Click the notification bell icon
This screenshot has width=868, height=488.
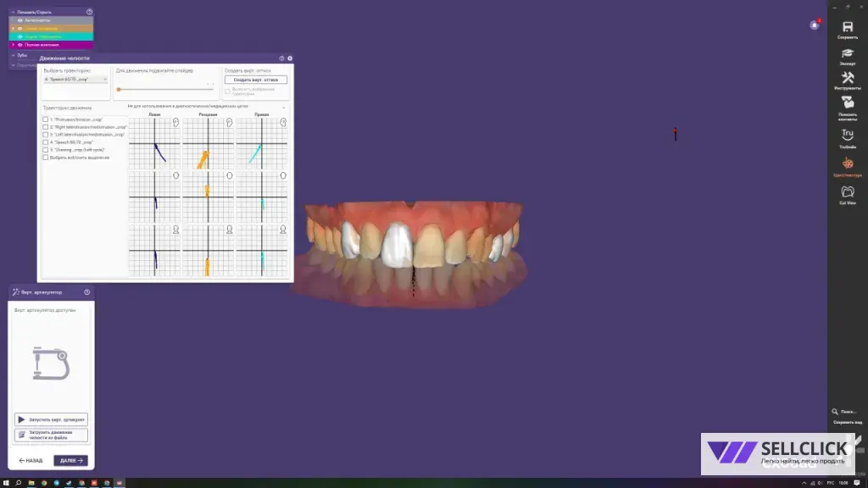click(x=815, y=25)
